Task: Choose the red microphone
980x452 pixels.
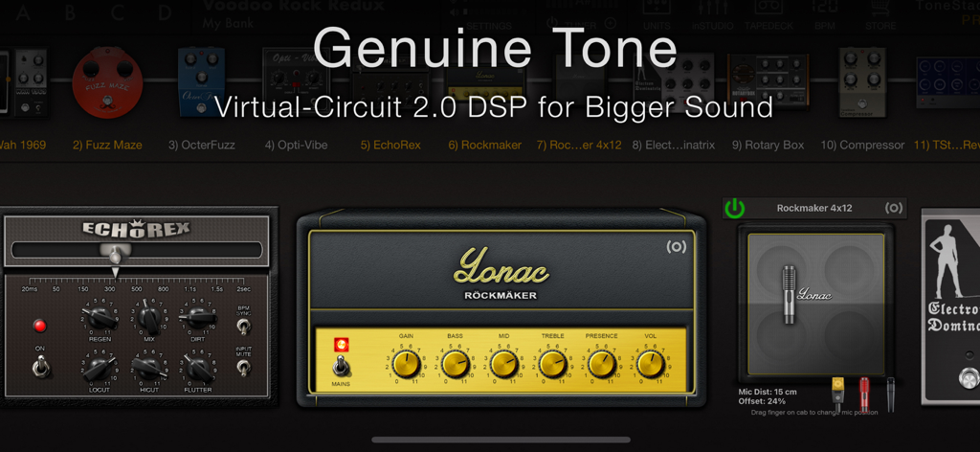Action: pos(864,394)
